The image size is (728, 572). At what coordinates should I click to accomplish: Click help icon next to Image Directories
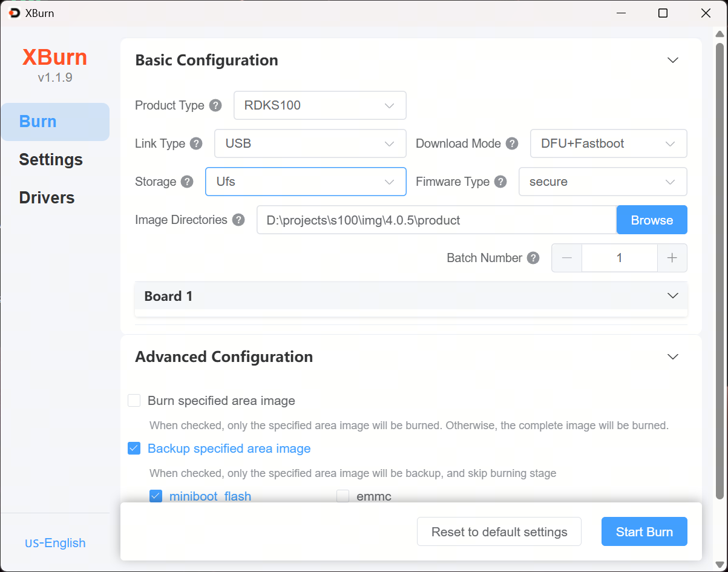click(x=238, y=220)
